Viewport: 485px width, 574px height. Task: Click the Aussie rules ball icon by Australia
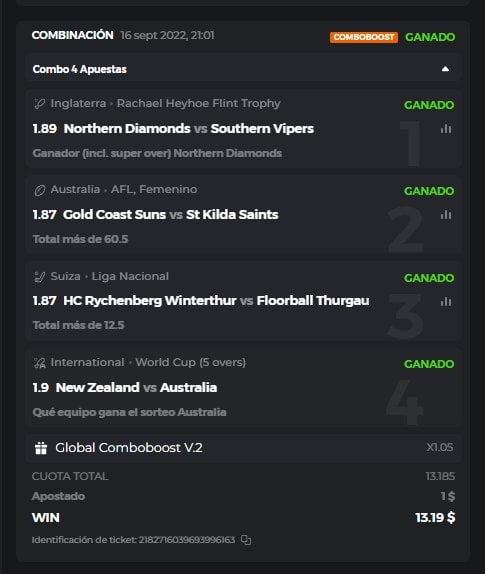(x=40, y=190)
